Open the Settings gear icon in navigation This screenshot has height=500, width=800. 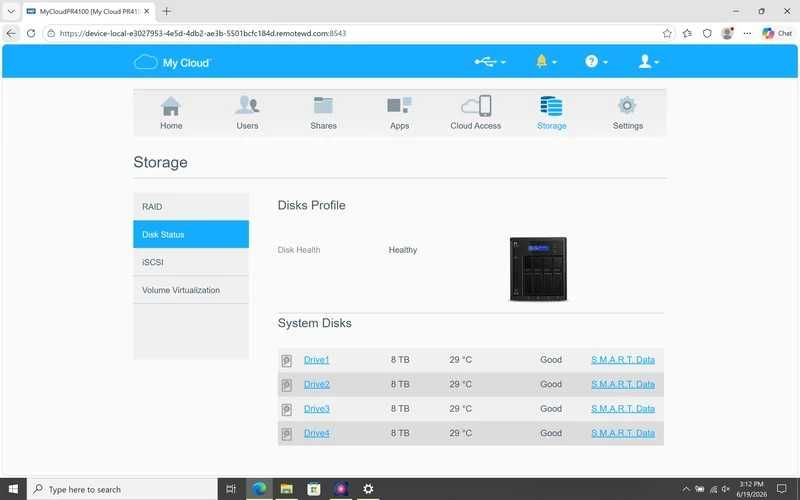click(627, 106)
